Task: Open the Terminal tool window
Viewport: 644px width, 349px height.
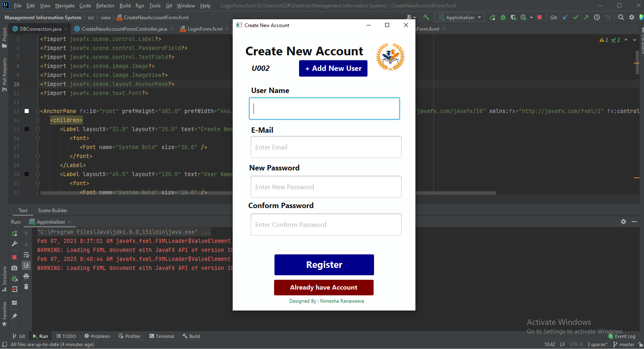Action: [x=162, y=336]
